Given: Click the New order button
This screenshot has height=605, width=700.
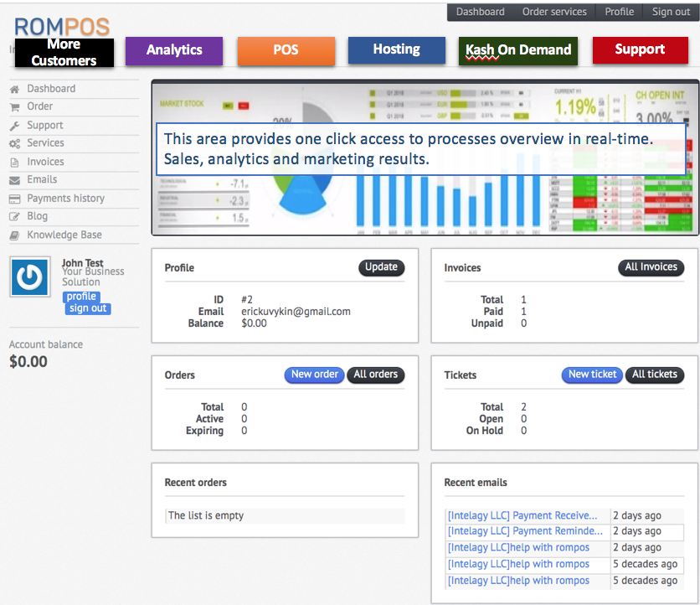Looking at the screenshot, I should point(314,375).
